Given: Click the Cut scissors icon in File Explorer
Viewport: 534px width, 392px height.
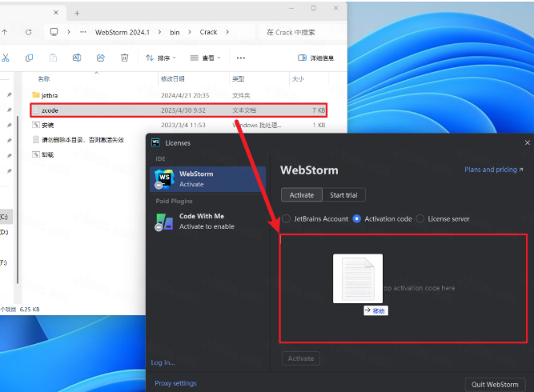Looking at the screenshot, I should 5,58.
